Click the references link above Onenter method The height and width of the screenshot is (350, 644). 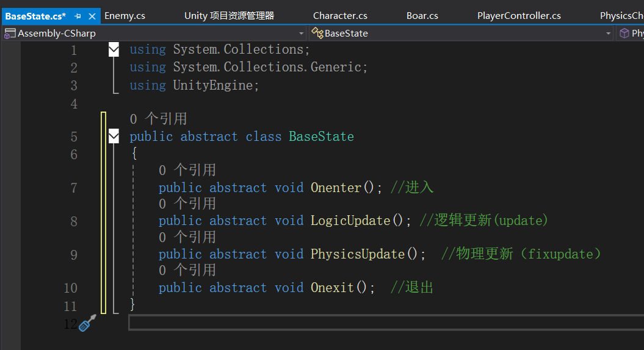[187, 170]
